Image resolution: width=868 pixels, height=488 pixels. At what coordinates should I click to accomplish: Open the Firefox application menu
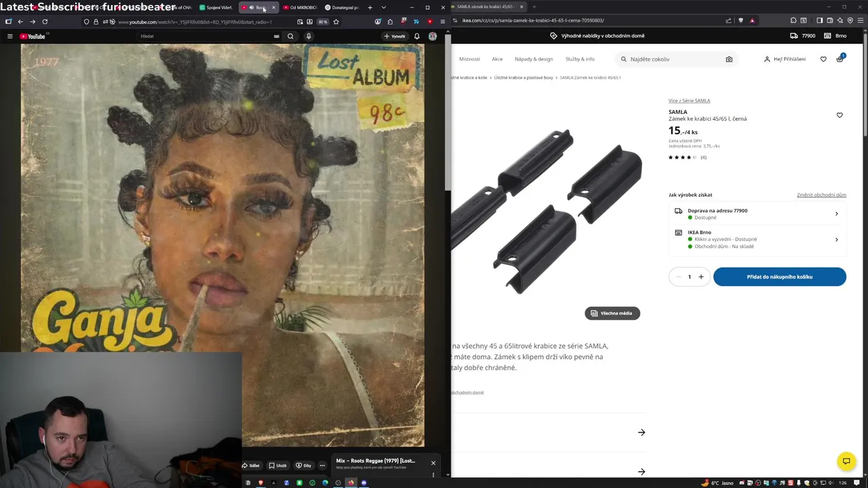pyautogui.click(x=442, y=22)
